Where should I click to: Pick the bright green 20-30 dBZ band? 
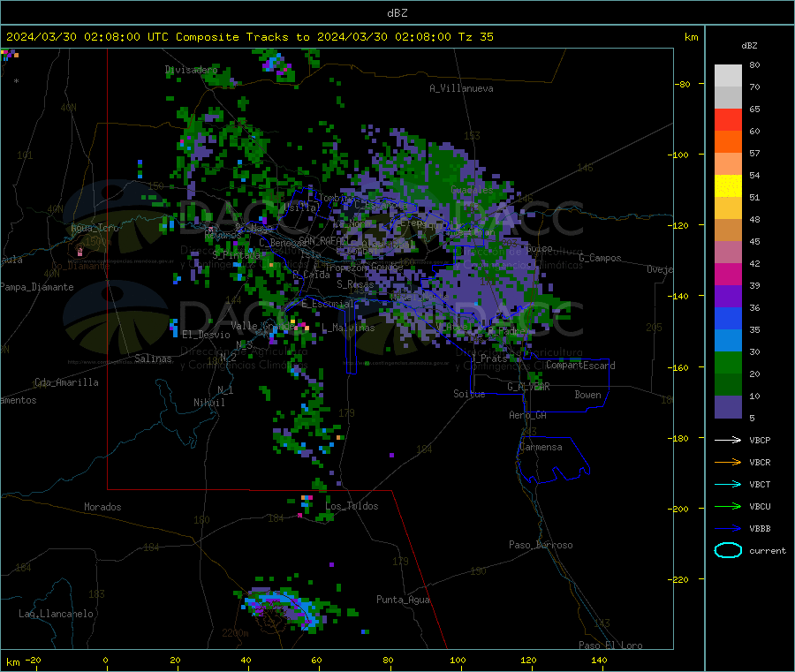pos(728,362)
